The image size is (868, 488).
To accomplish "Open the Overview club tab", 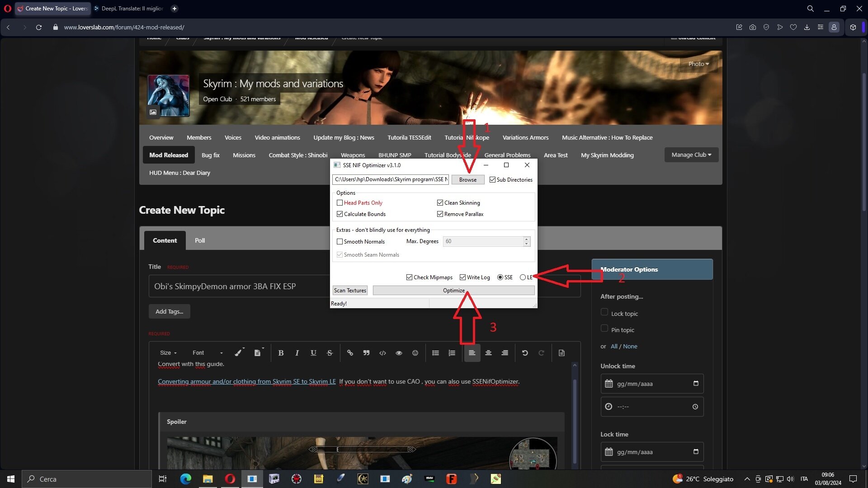I will (x=161, y=138).
